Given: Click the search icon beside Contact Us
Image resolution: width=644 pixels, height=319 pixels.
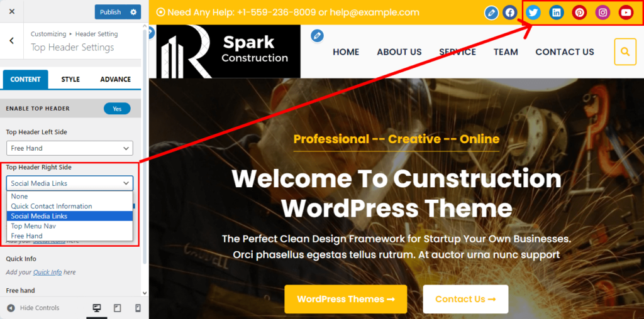Looking at the screenshot, I should (x=625, y=51).
